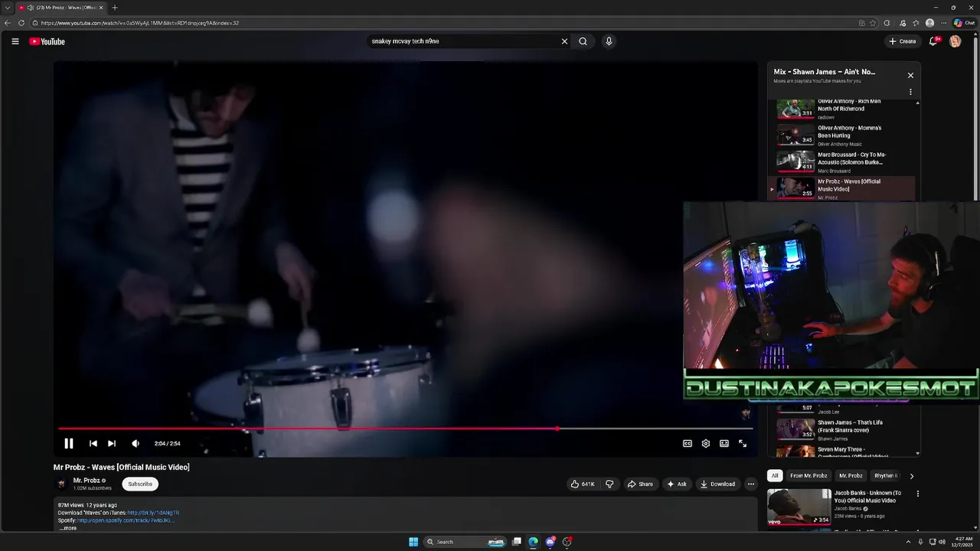Open the Windows Start menu
The height and width of the screenshot is (551, 980).
(413, 542)
